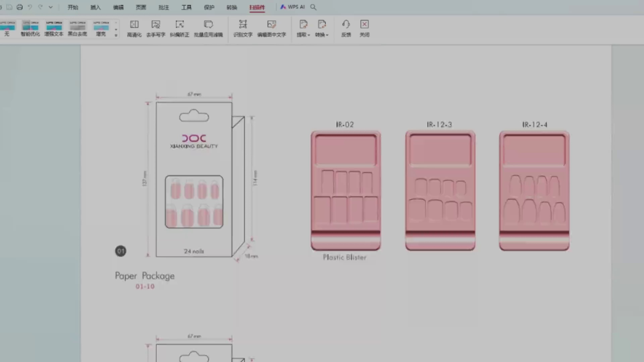Apply the 增强文本 filter preset

[54, 28]
